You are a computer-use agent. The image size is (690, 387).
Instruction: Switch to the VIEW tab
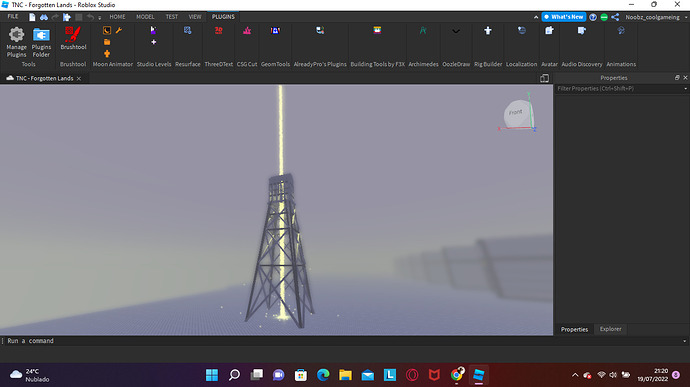(195, 17)
